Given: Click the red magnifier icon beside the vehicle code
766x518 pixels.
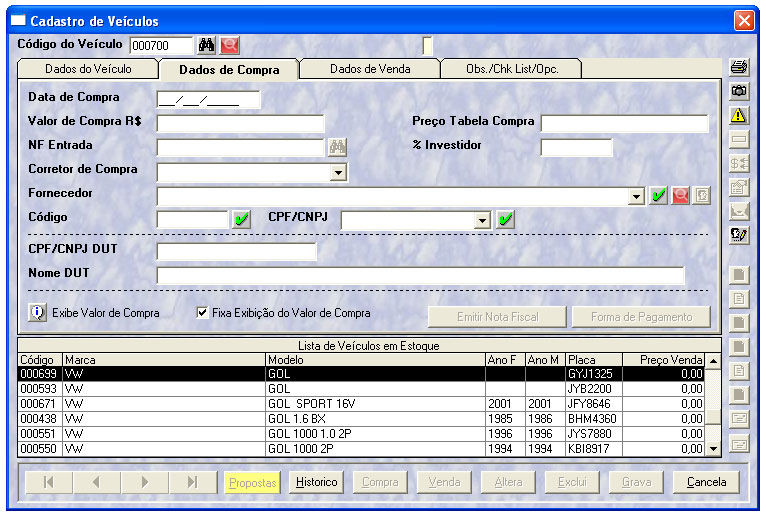Looking at the screenshot, I should (x=230, y=45).
